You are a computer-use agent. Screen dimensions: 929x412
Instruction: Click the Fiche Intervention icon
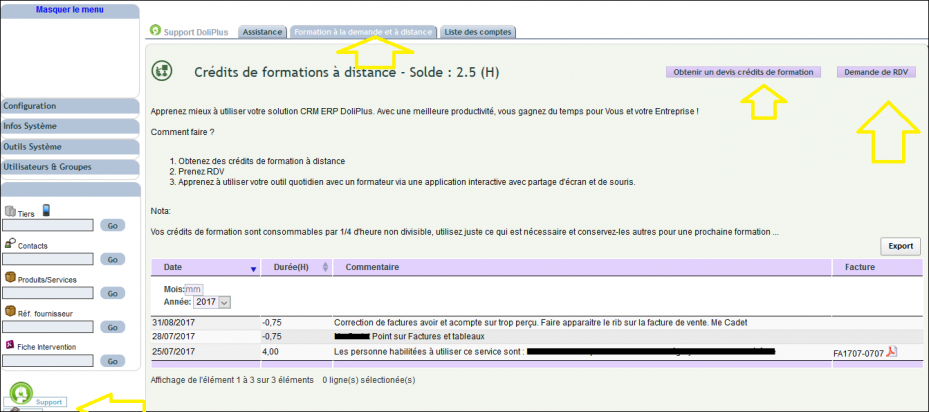click(9, 344)
